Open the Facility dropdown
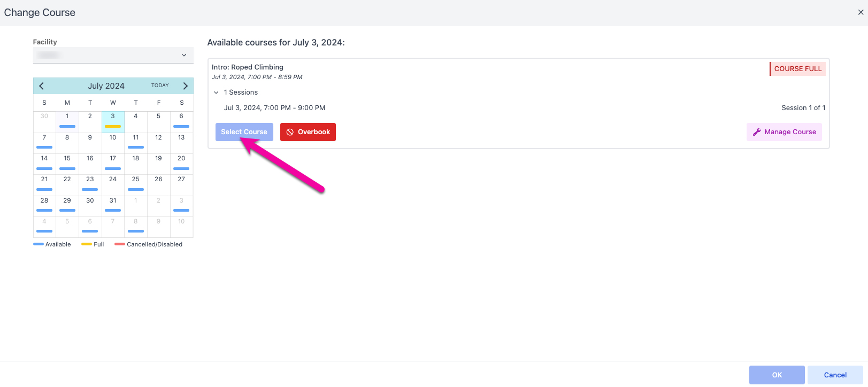 pyautogui.click(x=113, y=55)
